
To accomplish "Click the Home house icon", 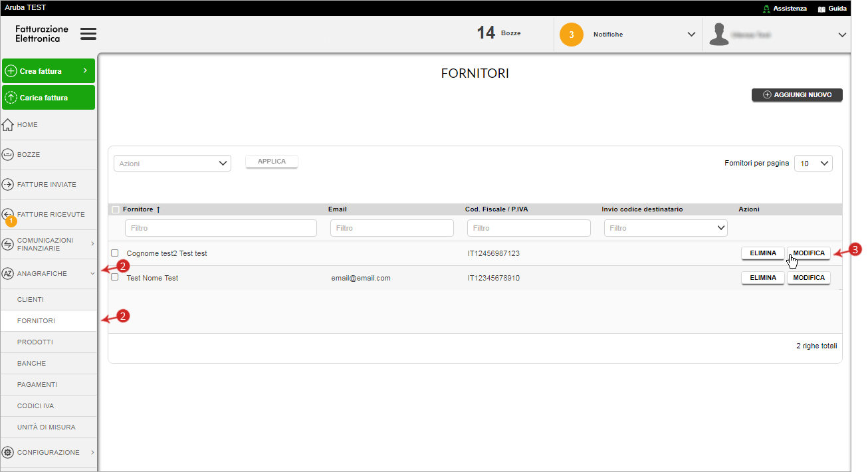I will coord(8,125).
